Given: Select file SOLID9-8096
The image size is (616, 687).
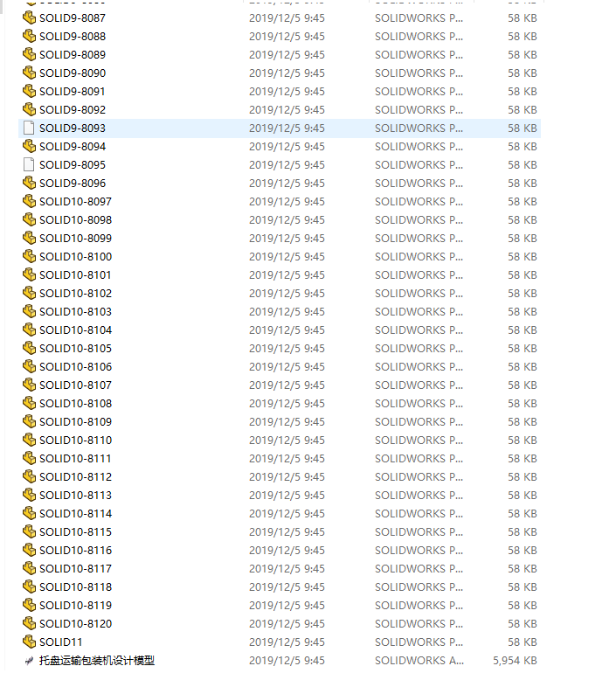Looking at the screenshot, I should (x=73, y=184).
